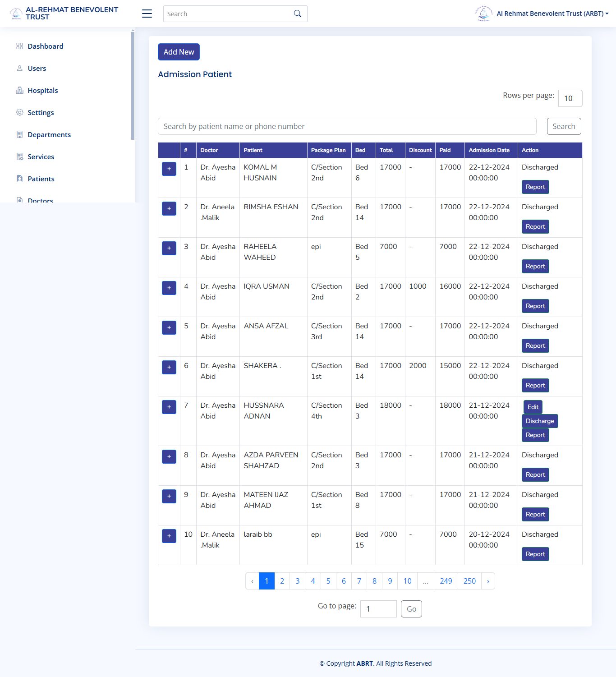Screen dimensions: 616x677
Task: Click the patient name search field
Action: 347,126
